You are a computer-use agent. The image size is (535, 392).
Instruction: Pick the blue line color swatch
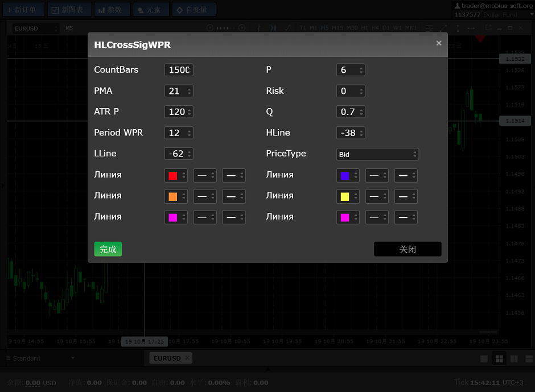(x=345, y=176)
